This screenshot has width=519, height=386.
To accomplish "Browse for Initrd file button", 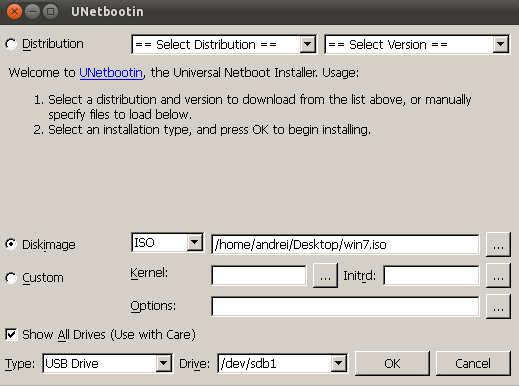I will [x=498, y=275].
